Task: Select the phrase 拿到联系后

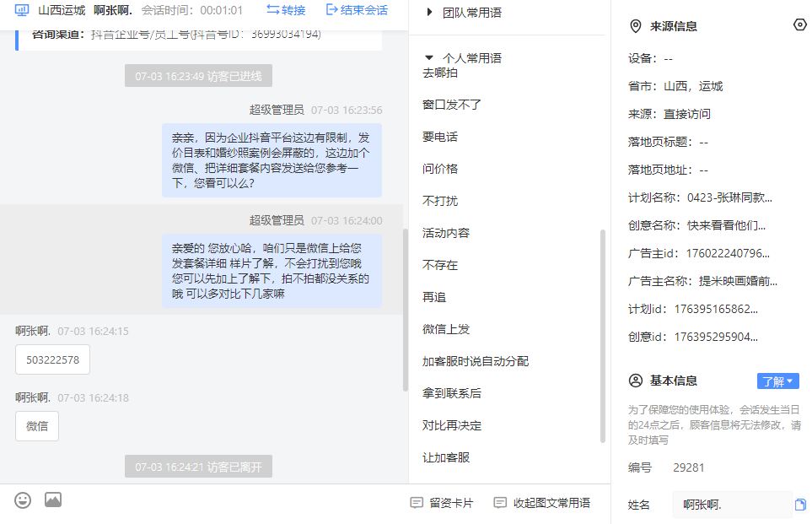Action: (452, 393)
